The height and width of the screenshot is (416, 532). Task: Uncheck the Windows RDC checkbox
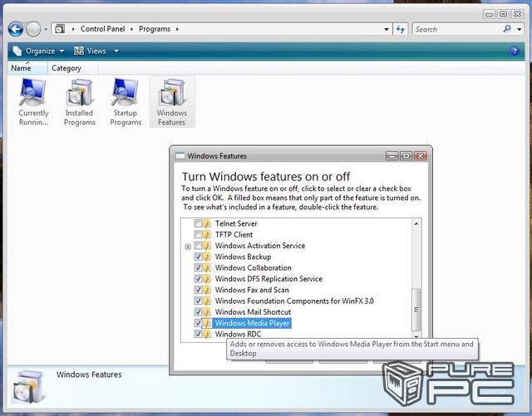pyautogui.click(x=198, y=334)
